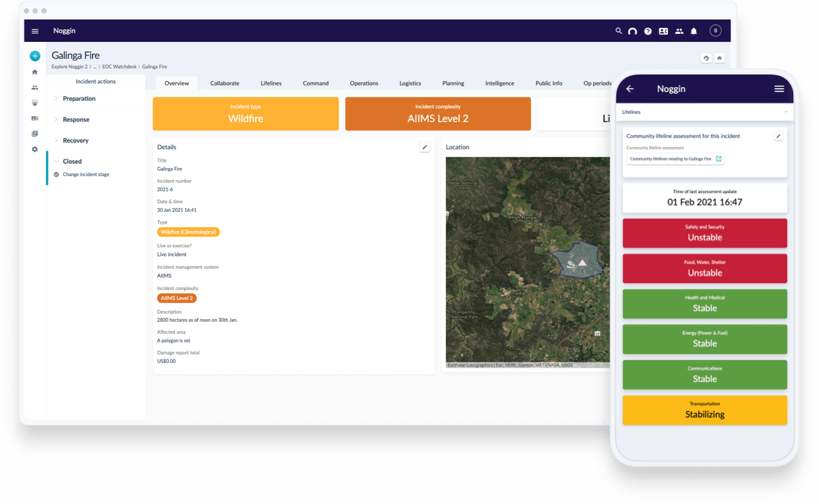Open the hamburger menu in desktop header
The height and width of the screenshot is (504, 819).
click(x=35, y=31)
